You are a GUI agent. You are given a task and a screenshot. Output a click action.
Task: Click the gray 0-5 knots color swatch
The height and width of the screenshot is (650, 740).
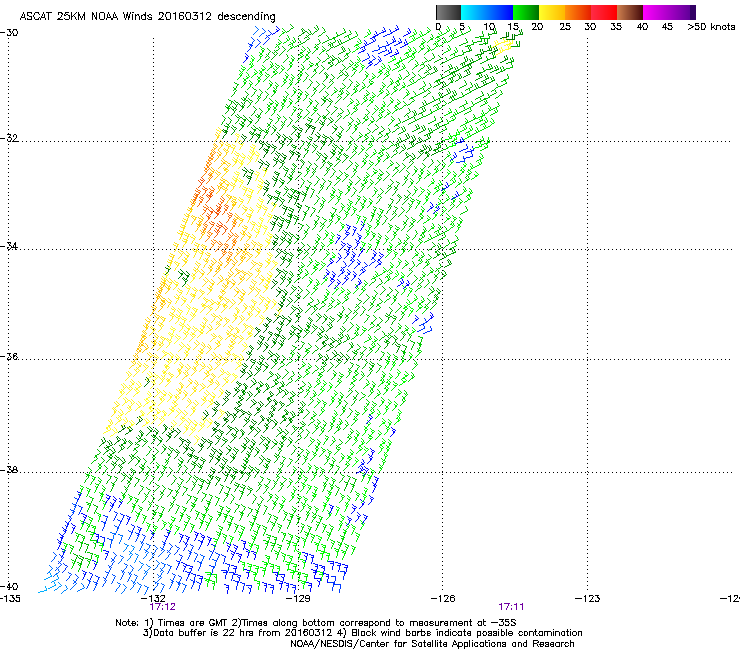coord(448,12)
